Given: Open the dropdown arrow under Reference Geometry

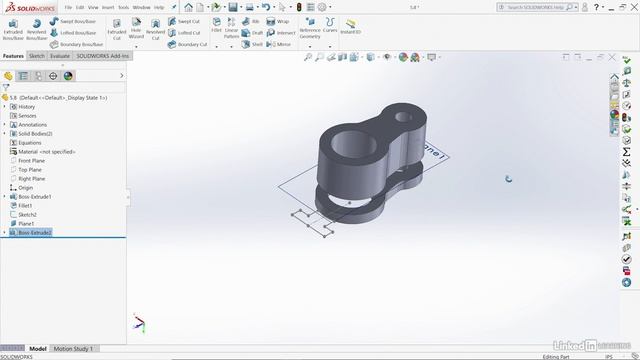Looking at the screenshot, I should (x=310, y=47).
